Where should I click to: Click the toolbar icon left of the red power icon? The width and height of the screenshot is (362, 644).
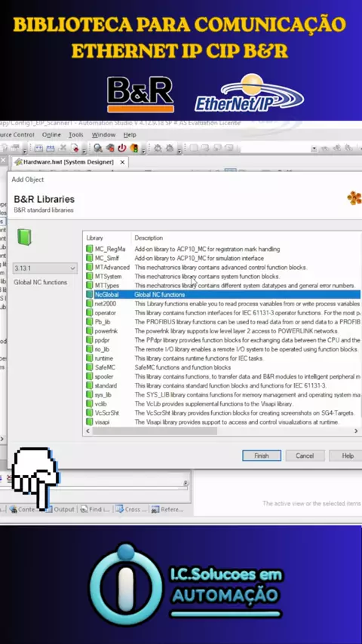(x=110, y=149)
